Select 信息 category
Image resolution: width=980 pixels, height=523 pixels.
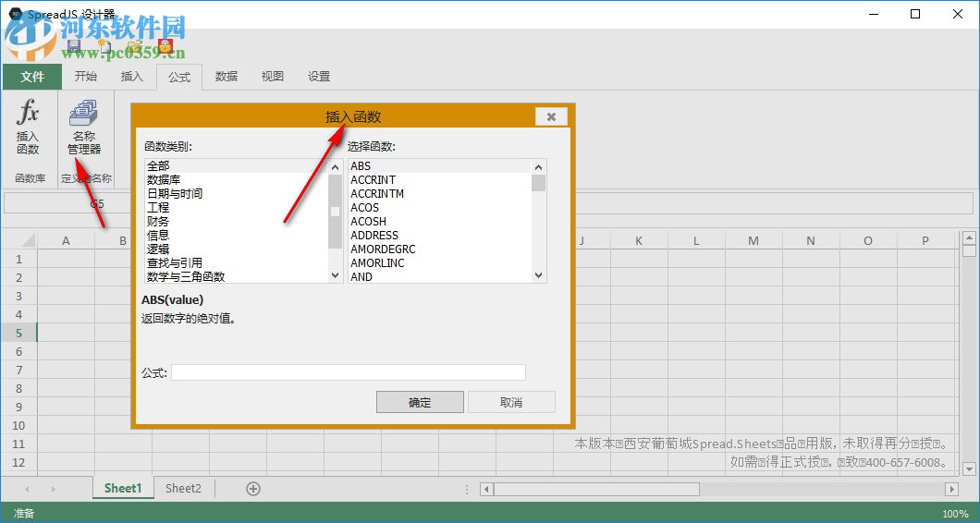(237, 235)
